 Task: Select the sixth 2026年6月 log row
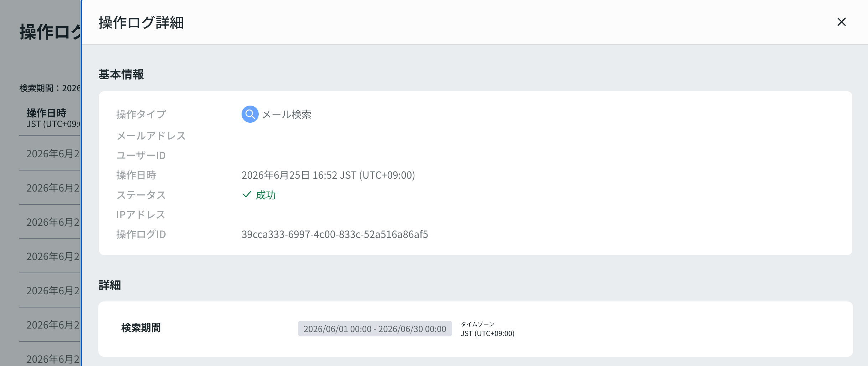point(50,325)
